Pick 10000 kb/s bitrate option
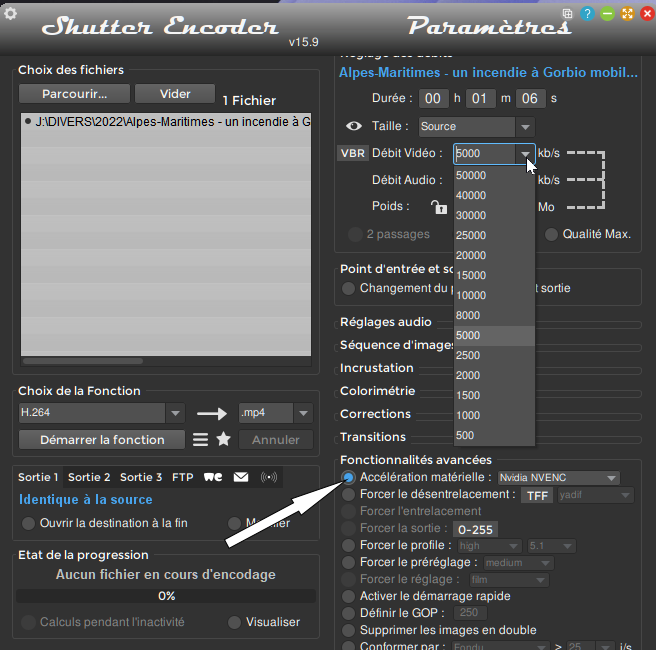 pyautogui.click(x=494, y=295)
